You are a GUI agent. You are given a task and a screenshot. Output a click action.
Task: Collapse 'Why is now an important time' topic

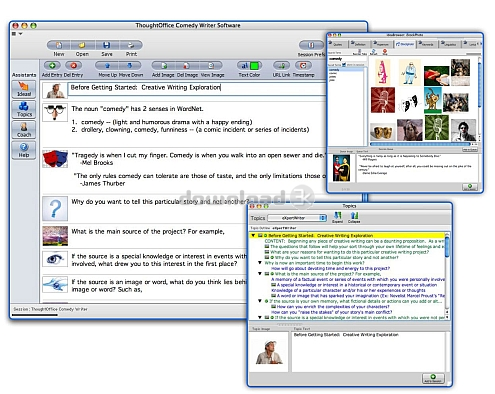pos(260,263)
